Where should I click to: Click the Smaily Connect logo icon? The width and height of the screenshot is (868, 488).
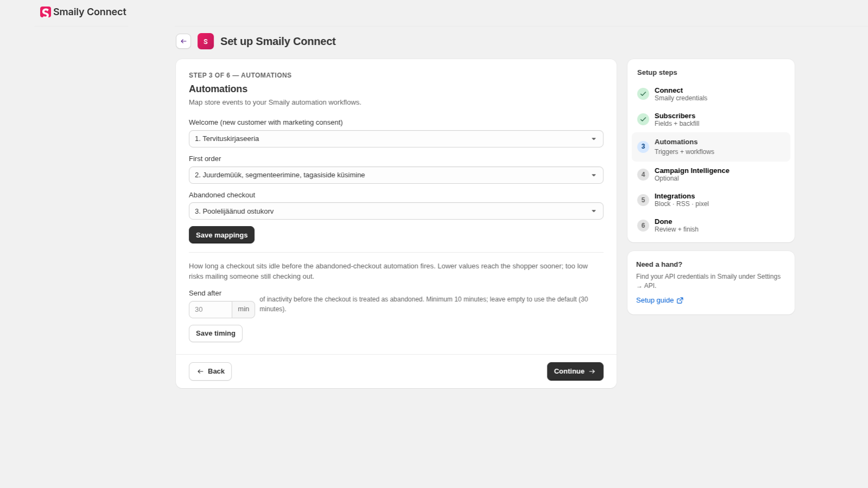click(x=46, y=12)
